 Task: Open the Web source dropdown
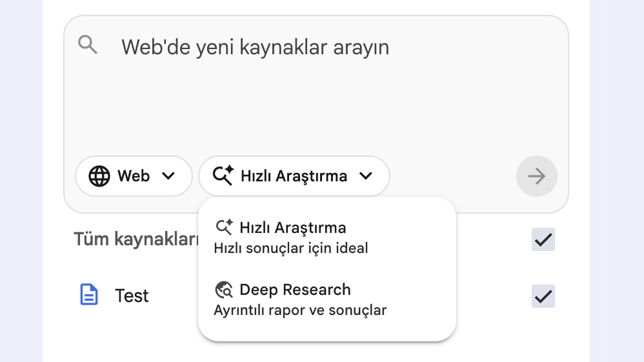[x=133, y=176]
